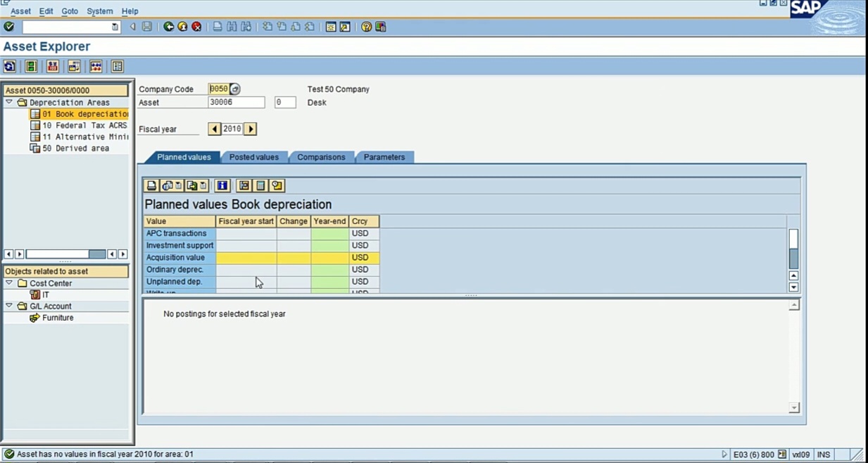The height and width of the screenshot is (463, 868).
Task: Create a new session icon
Action: [x=331, y=27]
